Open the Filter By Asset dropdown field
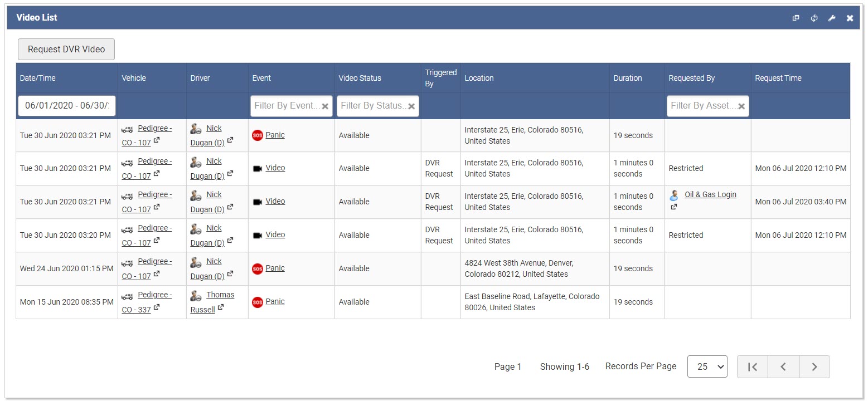 [x=708, y=106]
